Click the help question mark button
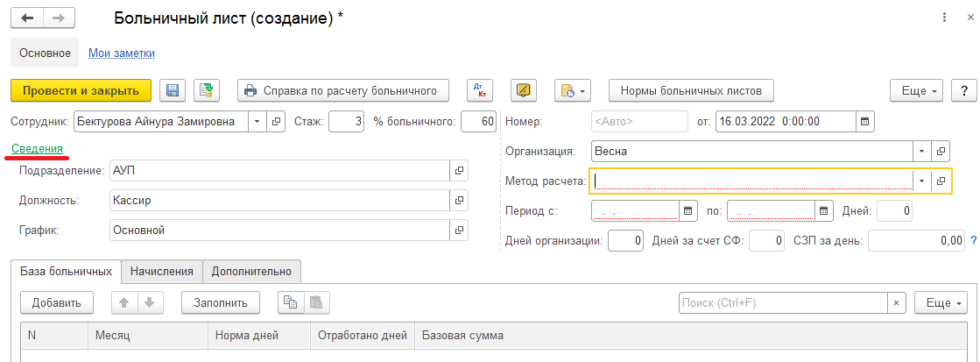Image resolution: width=980 pixels, height=362 pixels. point(963,90)
